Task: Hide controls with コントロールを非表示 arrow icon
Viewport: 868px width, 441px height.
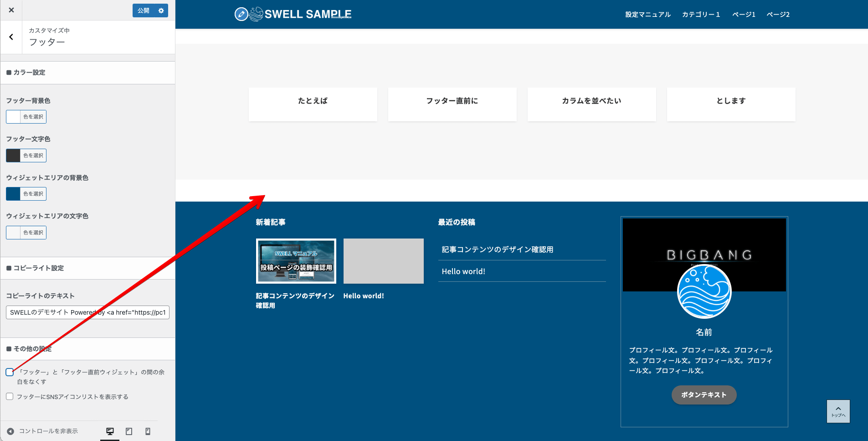Action: (10, 431)
